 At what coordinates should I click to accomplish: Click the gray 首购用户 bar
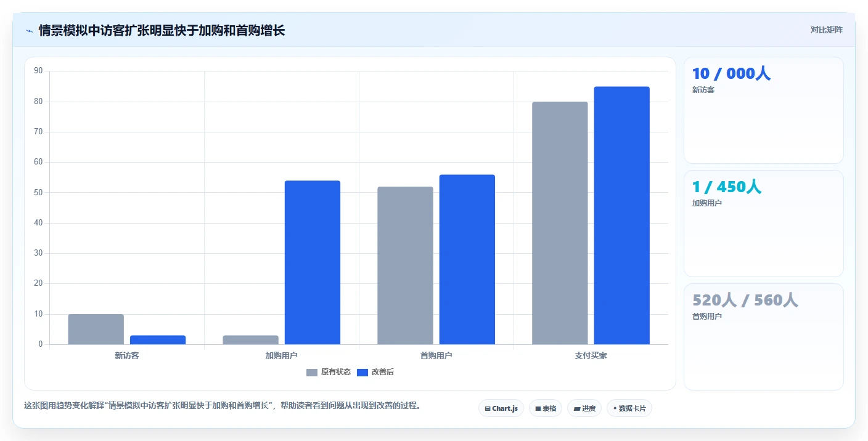[405, 265]
